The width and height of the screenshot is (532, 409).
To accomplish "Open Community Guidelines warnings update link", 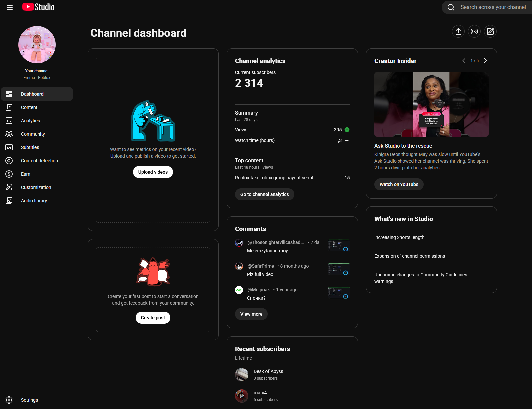I will tap(421, 278).
